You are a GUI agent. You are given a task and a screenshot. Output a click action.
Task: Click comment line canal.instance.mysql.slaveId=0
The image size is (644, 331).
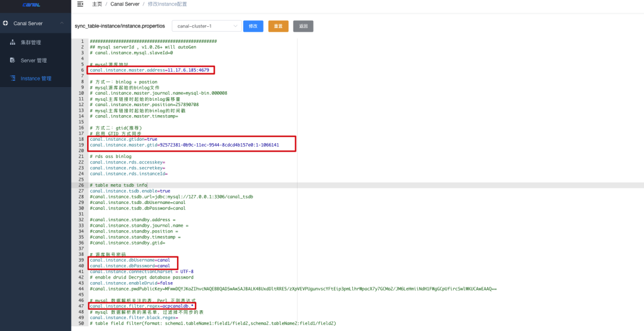click(131, 53)
